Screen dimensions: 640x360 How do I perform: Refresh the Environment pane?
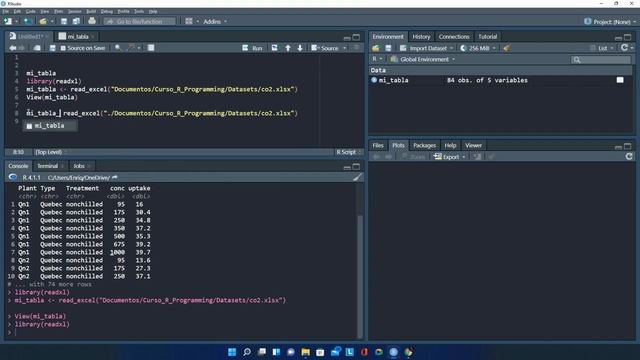[x=624, y=48]
